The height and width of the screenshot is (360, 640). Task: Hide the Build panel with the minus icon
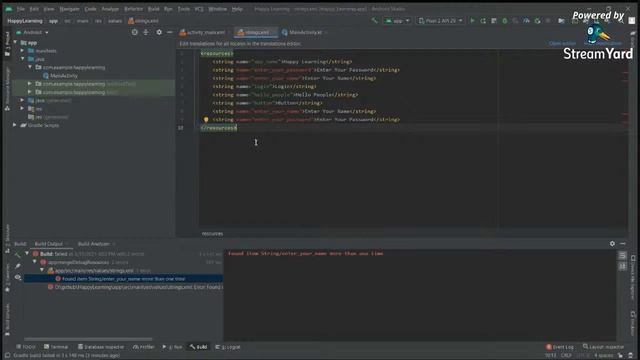coord(623,243)
